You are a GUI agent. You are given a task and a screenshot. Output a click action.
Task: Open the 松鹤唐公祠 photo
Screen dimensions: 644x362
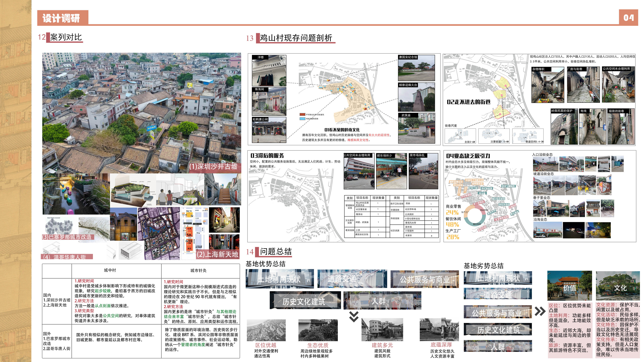click(x=269, y=130)
